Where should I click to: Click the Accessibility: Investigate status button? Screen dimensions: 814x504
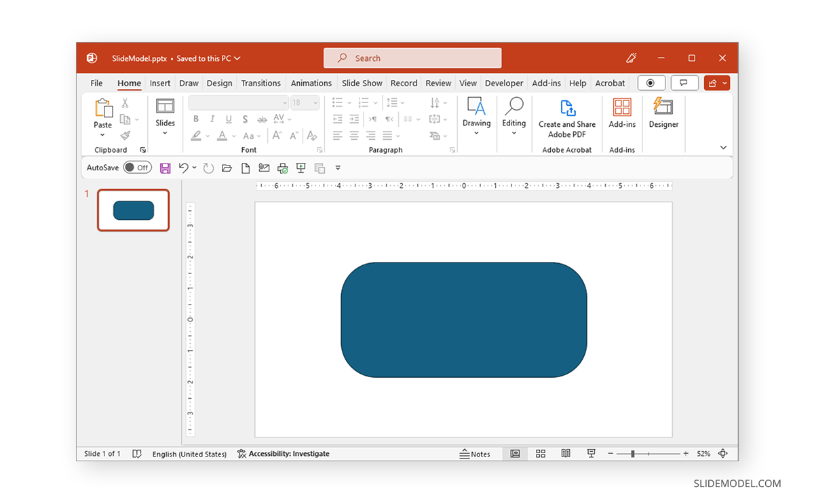284,453
